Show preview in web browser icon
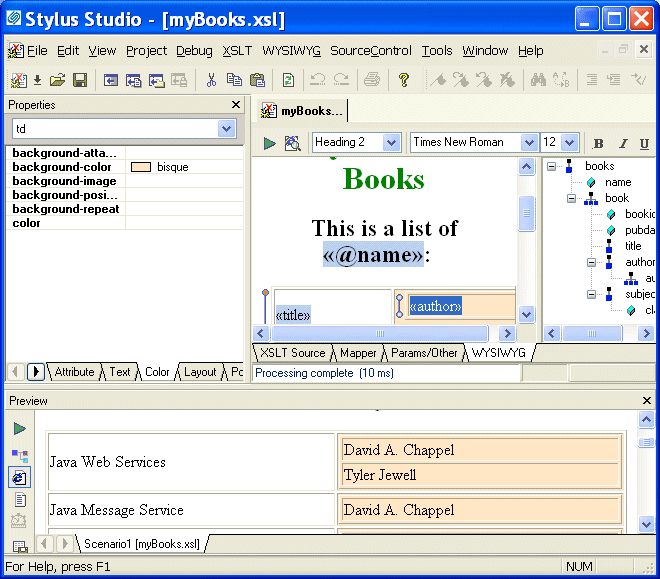Viewport: 660px width, 579px height. [x=20, y=478]
